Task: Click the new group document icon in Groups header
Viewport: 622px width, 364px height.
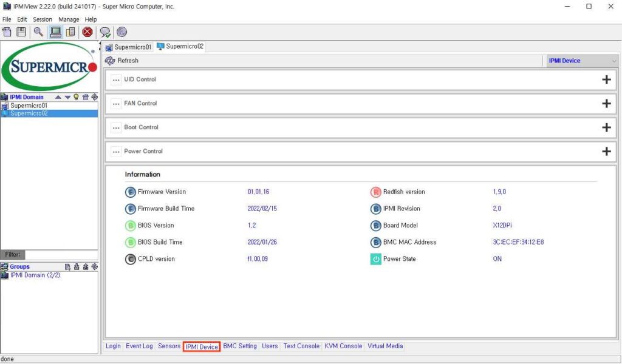Action: tap(67, 266)
